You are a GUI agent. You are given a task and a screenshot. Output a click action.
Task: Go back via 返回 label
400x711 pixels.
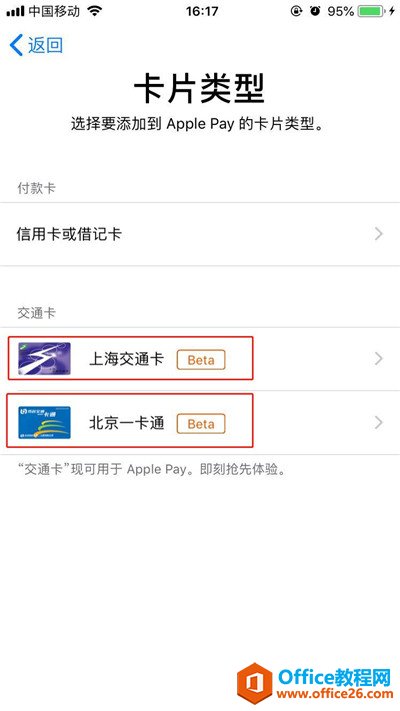pyautogui.click(x=45, y=46)
